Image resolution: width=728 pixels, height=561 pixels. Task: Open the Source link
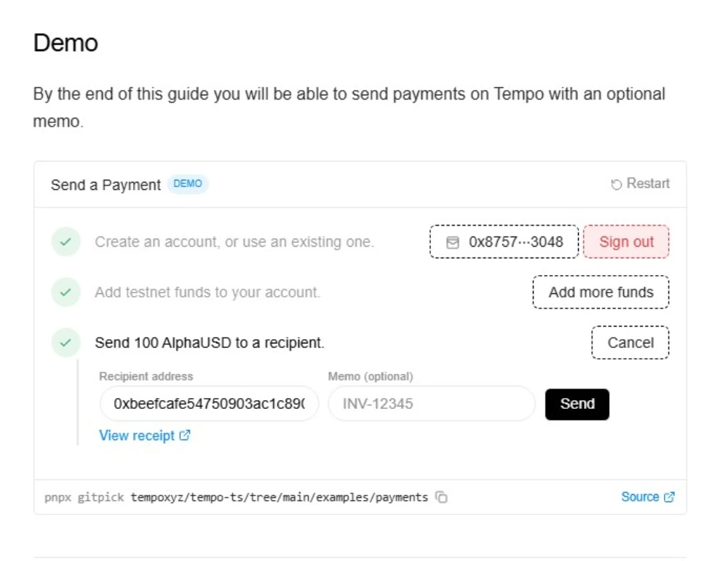pyautogui.click(x=640, y=497)
